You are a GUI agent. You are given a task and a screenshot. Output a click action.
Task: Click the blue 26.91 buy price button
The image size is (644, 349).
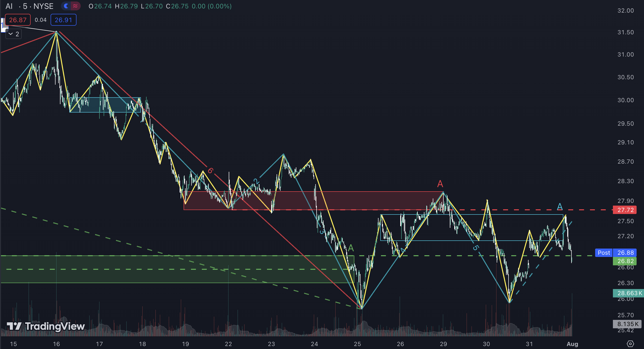[x=63, y=20]
